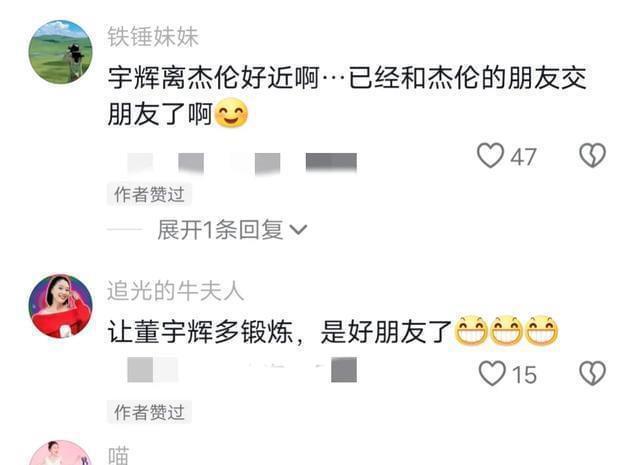
Task: Open username 铁锤妹妹 profile
Action: point(153,37)
